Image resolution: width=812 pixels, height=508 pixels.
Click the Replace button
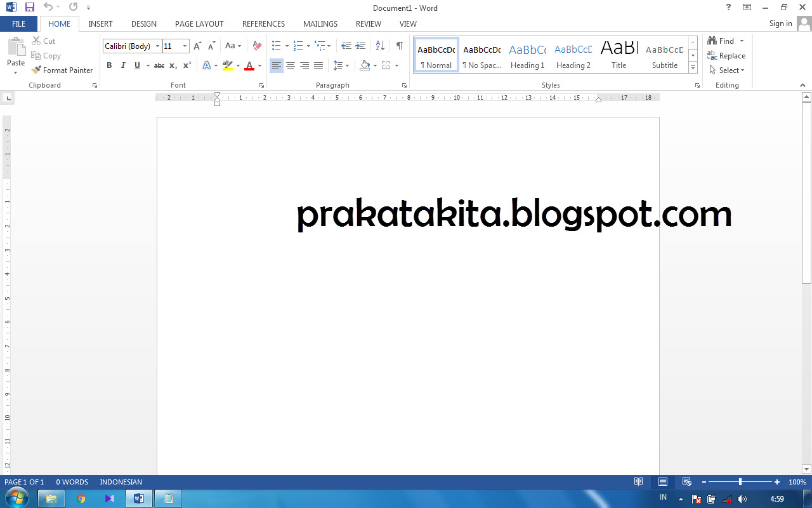[726, 56]
